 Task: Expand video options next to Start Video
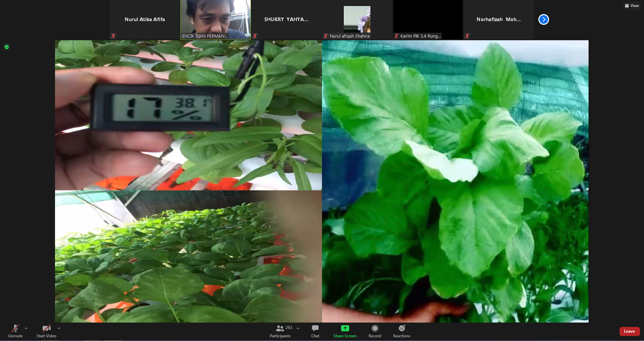tap(59, 328)
